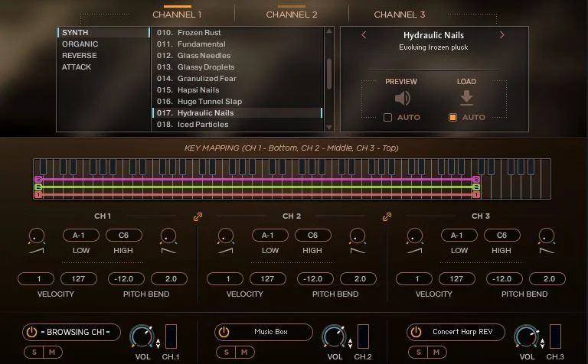Go to previous preset with left arrow
Image resolution: width=588 pixels, height=364 pixels.
[364, 35]
